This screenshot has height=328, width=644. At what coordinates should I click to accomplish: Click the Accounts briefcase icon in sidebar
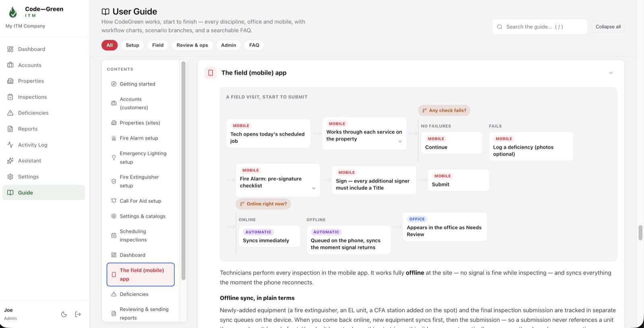[10, 65]
